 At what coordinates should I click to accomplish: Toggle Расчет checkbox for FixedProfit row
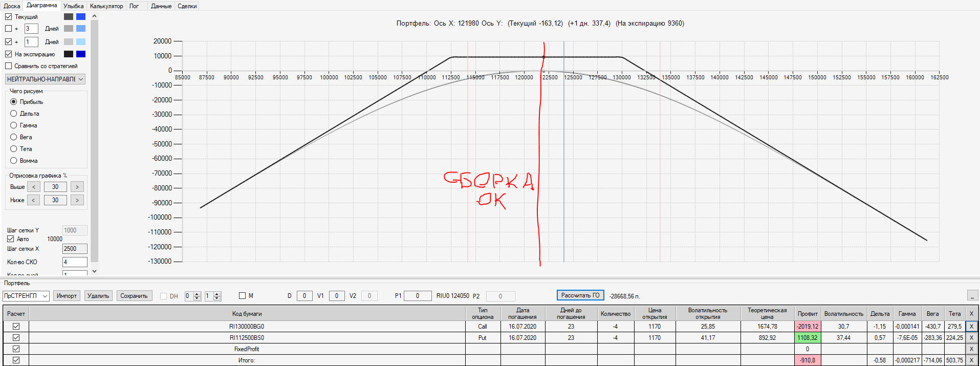click(16, 349)
